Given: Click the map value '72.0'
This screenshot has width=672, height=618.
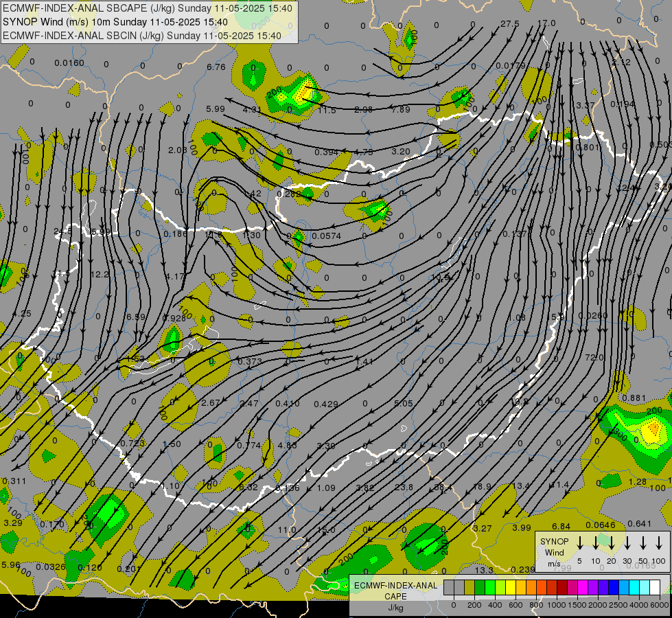Looking at the screenshot, I should coord(594,357).
